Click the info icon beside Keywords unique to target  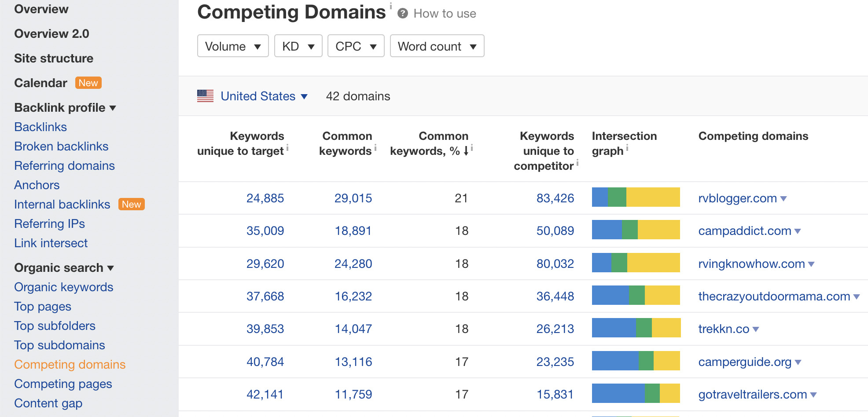[x=288, y=149]
